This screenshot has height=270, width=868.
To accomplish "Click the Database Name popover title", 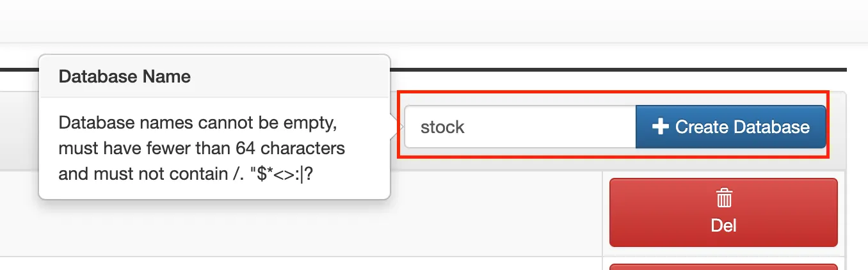I will pos(125,77).
